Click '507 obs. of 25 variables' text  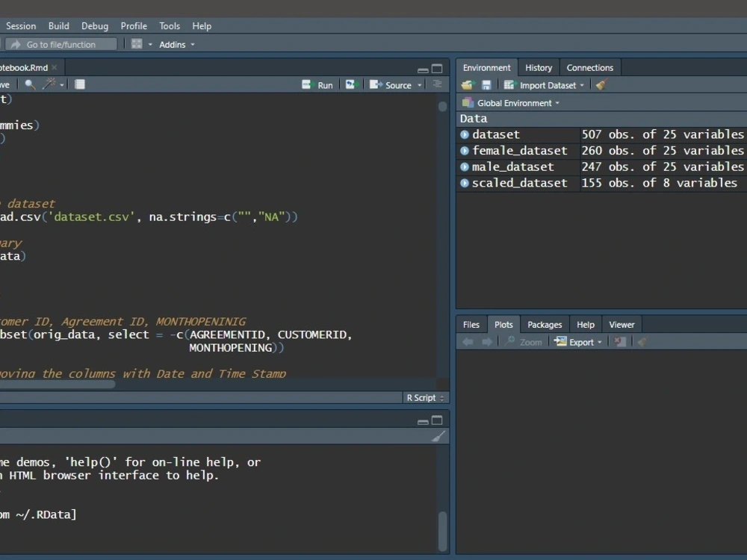pyautogui.click(x=662, y=134)
